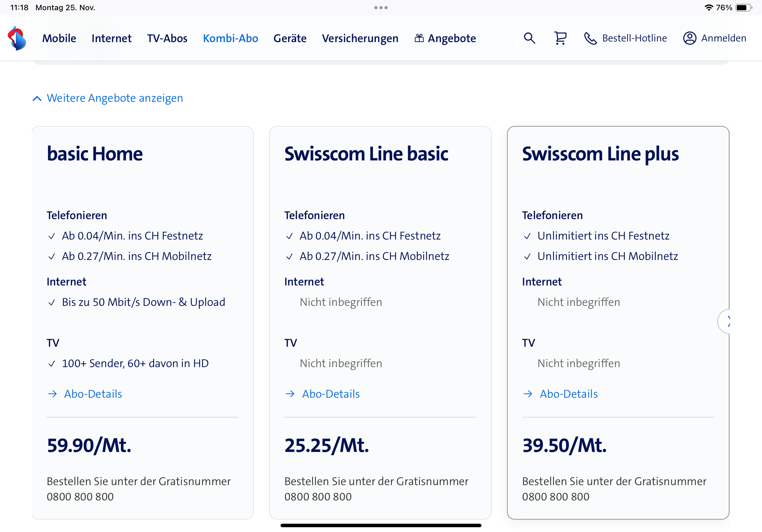Open the Mobile navigation menu
Screen dimensions: 762x532
click(x=59, y=38)
